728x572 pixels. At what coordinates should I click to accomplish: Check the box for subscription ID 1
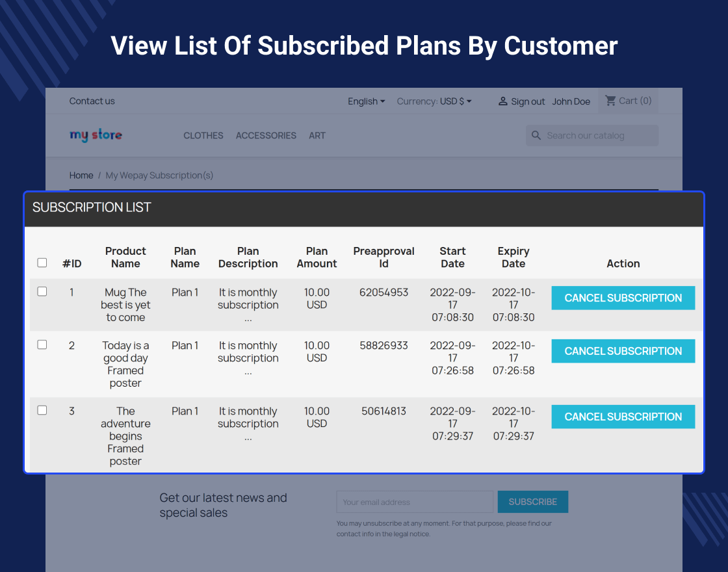click(42, 292)
